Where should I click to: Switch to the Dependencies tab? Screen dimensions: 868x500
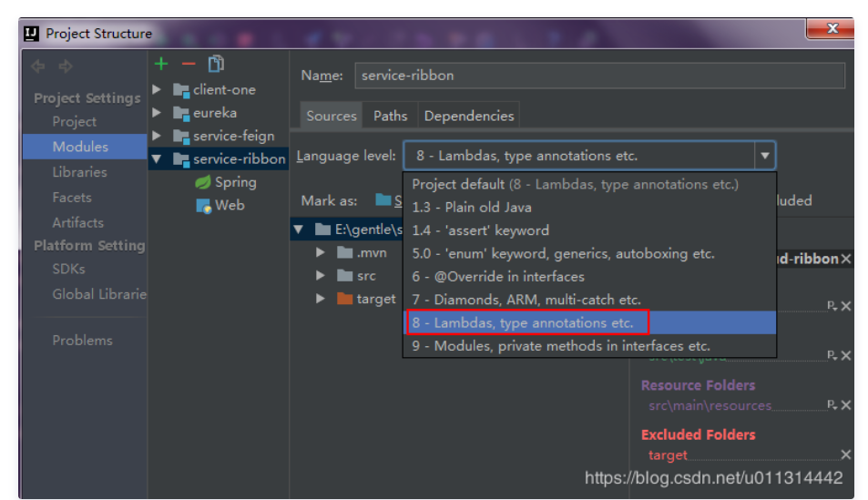(469, 116)
